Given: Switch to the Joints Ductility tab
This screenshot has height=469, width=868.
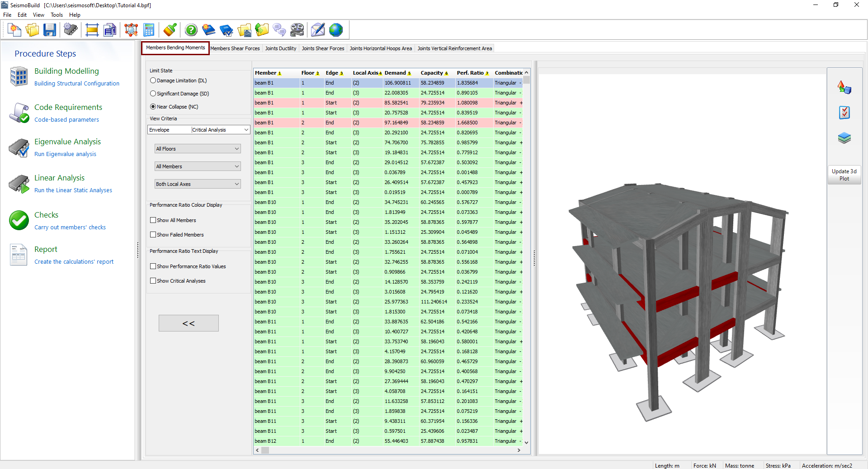Looking at the screenshot, I should [280, 48].
